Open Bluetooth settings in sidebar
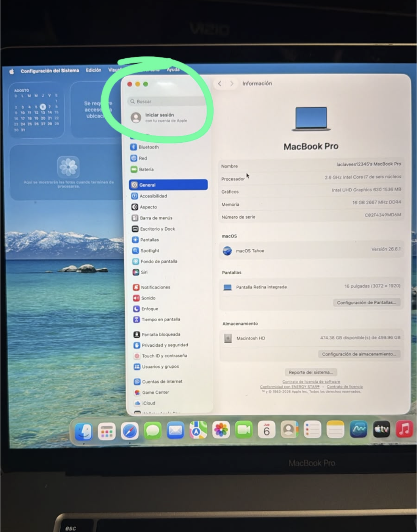This screenshot has width=417, height=532. click(145, 147)
